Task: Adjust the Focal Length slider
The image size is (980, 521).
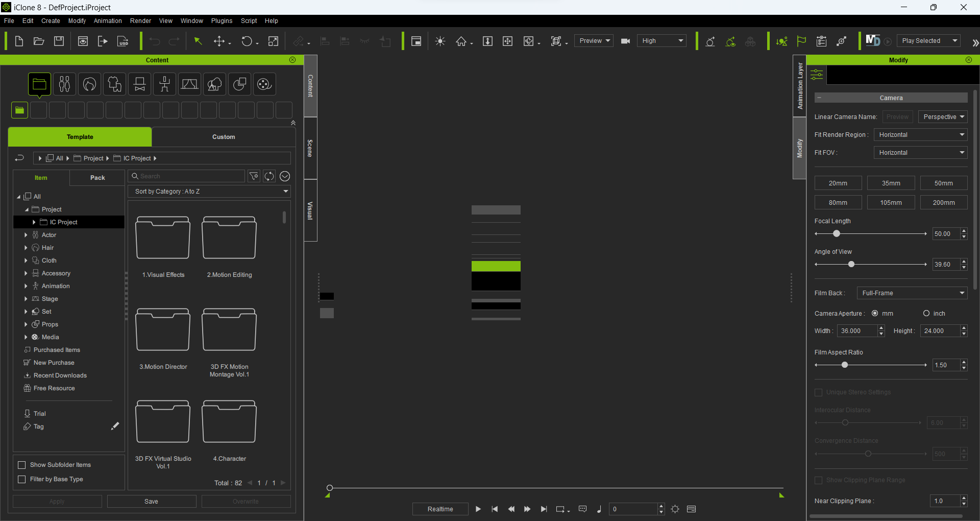Action: tap(836, 234)
